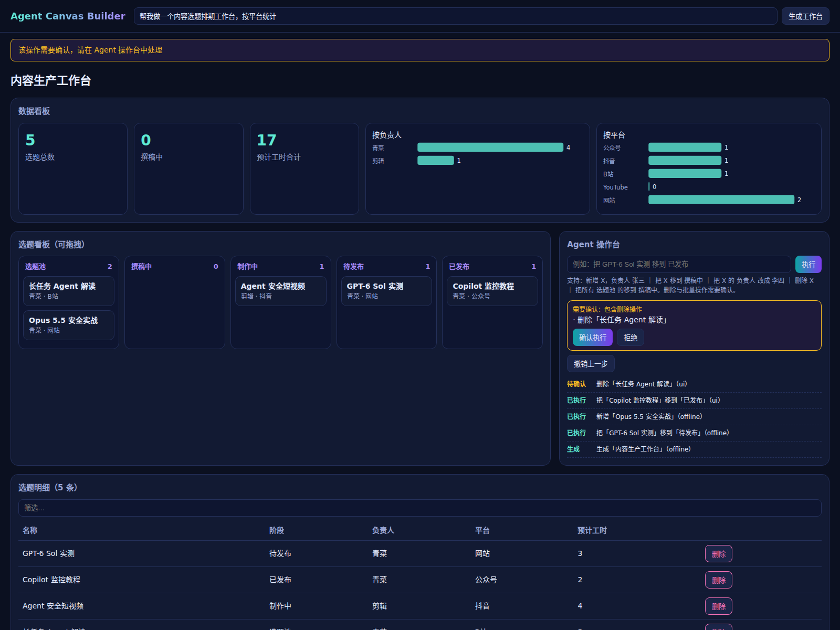Delete the GPT-6 Sol 实测 table row
Viewport: 840px width, 630px height.
(719, 554)
